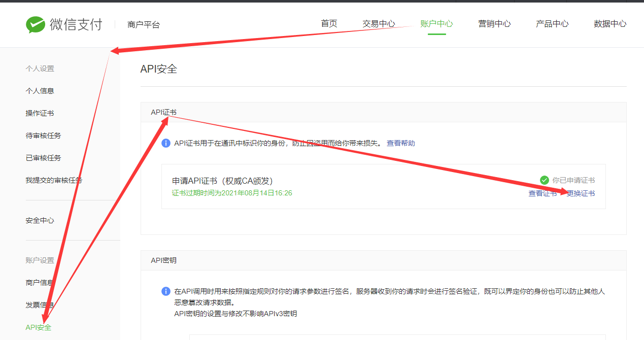
Task: Open the 首页 tab
Action: (x=329, y=24)
